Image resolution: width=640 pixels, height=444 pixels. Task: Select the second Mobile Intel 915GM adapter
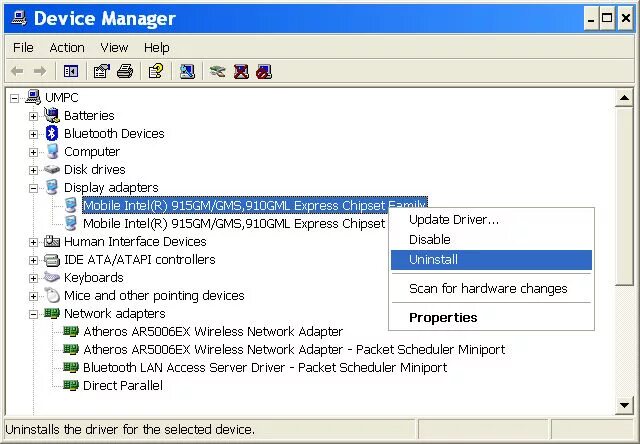pos(234,223)
